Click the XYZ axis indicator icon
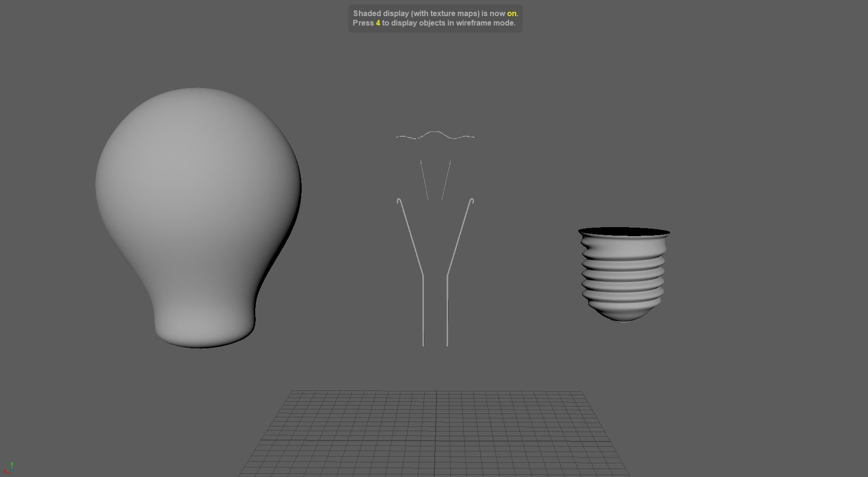This screenshot has height=477, width=868. pyautogui.click(x=9, y=468)
